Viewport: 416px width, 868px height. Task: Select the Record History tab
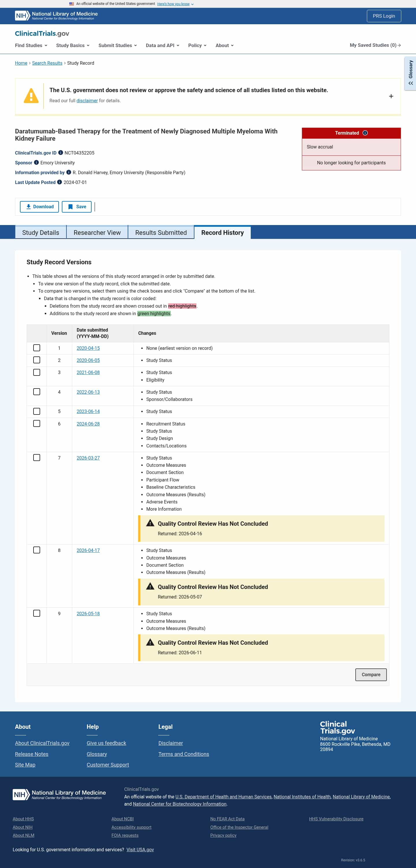[x=222, y=233]
